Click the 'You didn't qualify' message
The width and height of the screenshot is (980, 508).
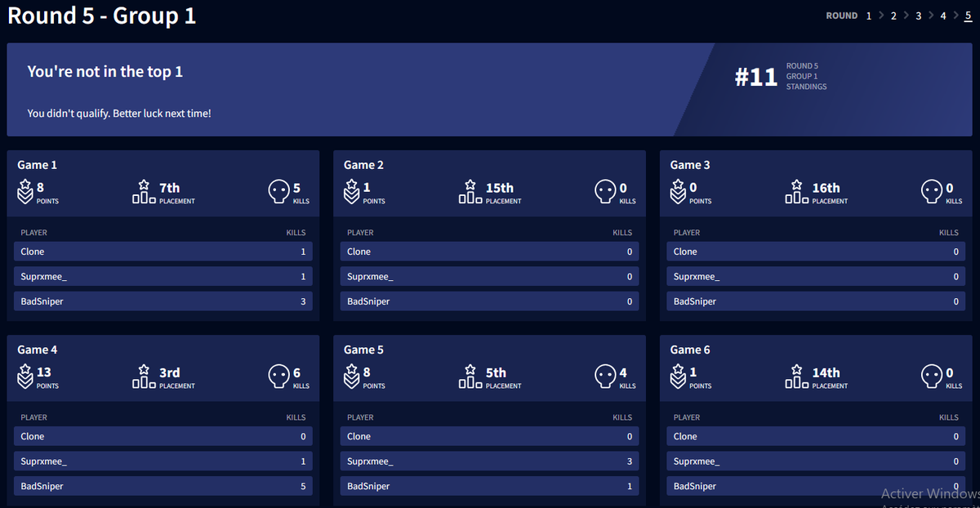[119, 114]
